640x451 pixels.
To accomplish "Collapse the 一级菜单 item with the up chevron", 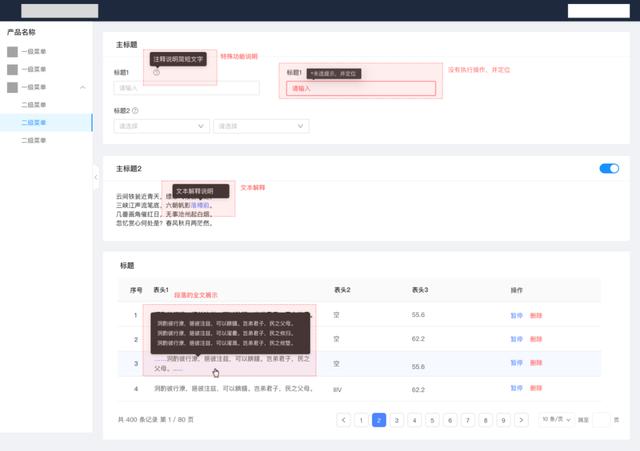I will [83, 87].
